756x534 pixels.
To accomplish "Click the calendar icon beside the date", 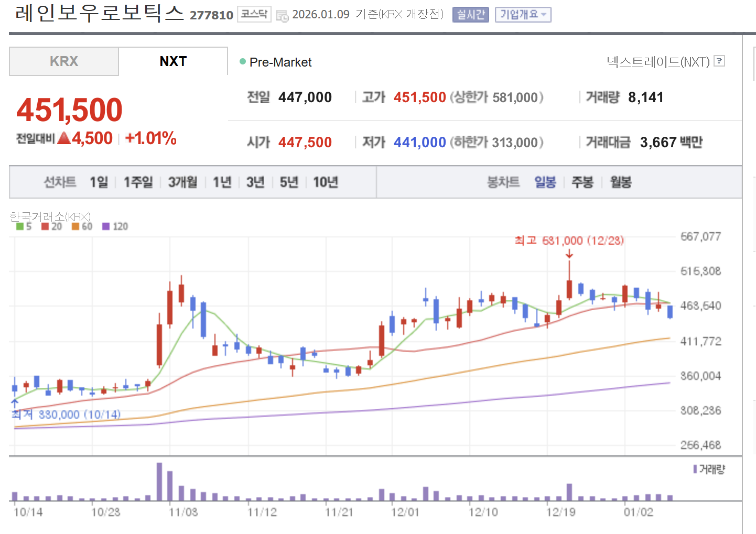I will click(282, 16).
